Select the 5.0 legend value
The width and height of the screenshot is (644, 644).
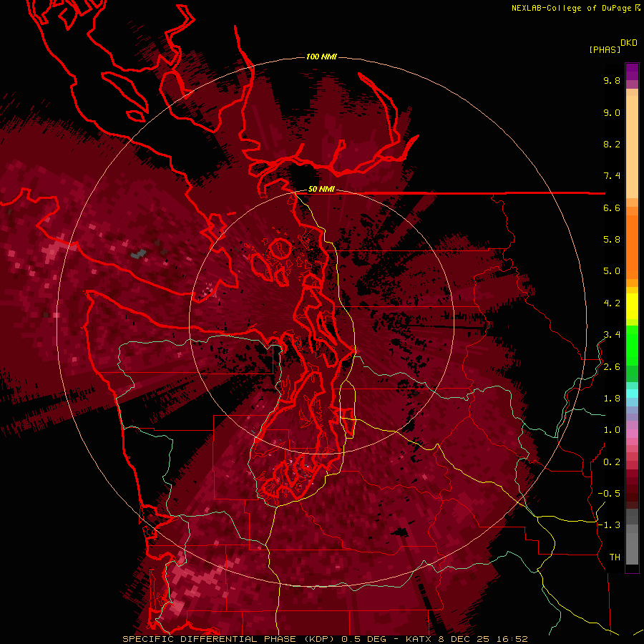[x=612, y=271]
